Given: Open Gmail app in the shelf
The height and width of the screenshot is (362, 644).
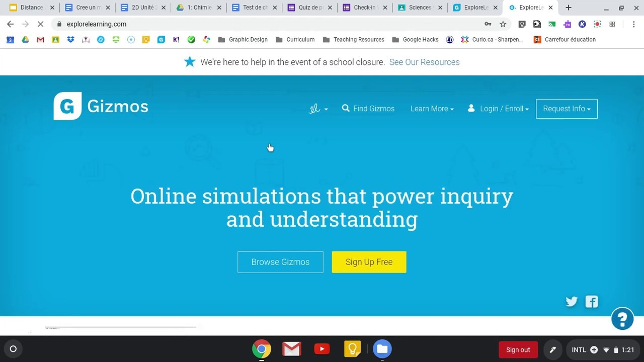Looking at the screenshot, I should tap(292, 349).
